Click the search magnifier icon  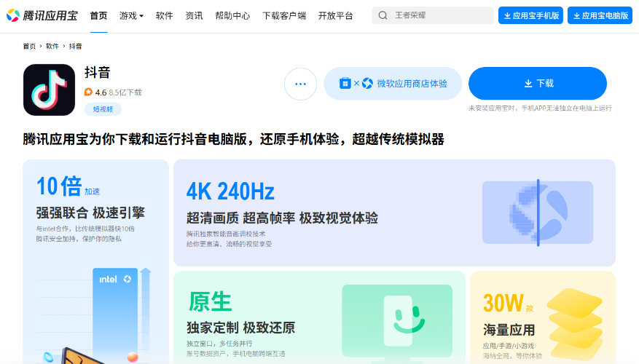383,15
